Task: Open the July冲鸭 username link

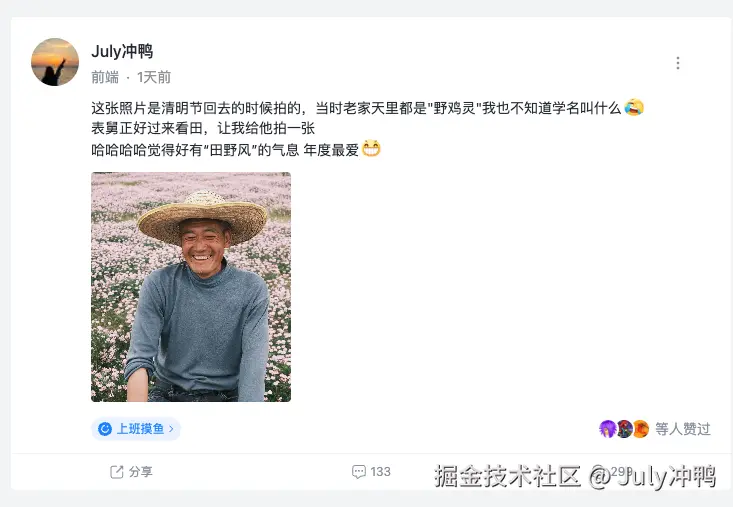Action: click(122, 52)
